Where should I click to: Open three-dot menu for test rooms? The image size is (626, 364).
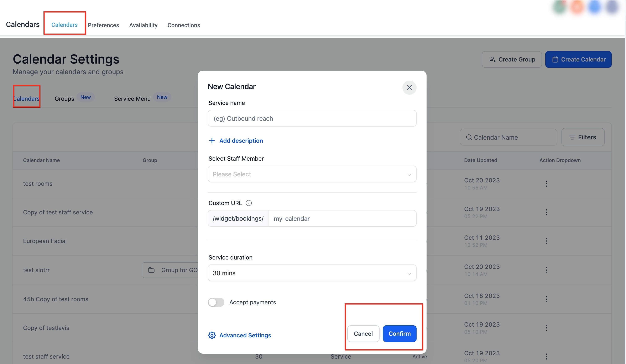[x=546, y=184]
